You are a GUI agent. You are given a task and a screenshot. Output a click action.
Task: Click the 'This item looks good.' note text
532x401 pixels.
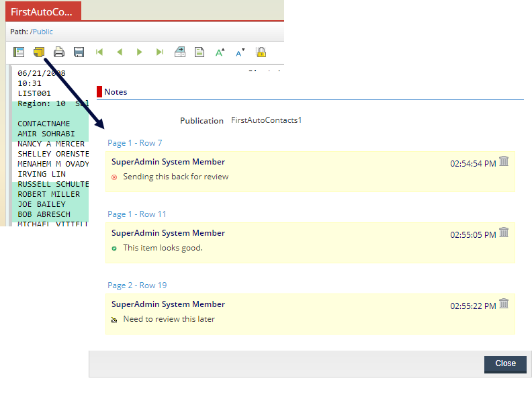(x=163, y=248)
